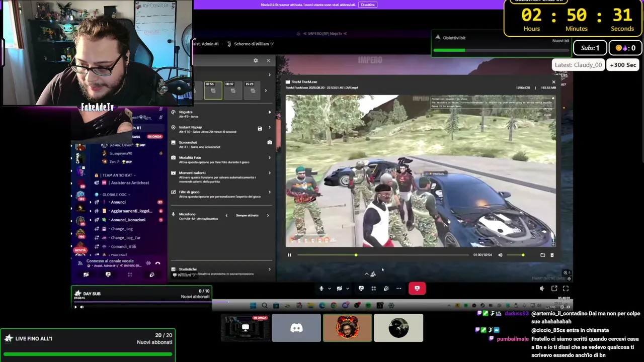The image size is (644, 362).
Task: Open activities grid in call controls
Action: (373, 289)
